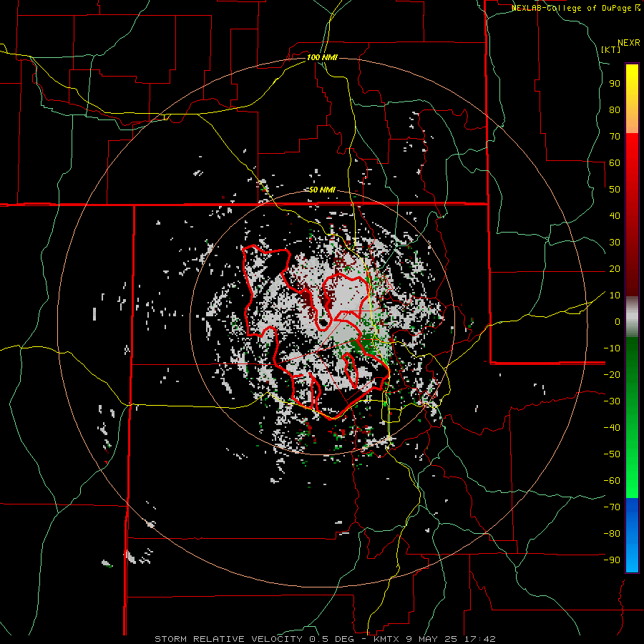
Task: Click the positive "60" scale label
Action: 615,163
